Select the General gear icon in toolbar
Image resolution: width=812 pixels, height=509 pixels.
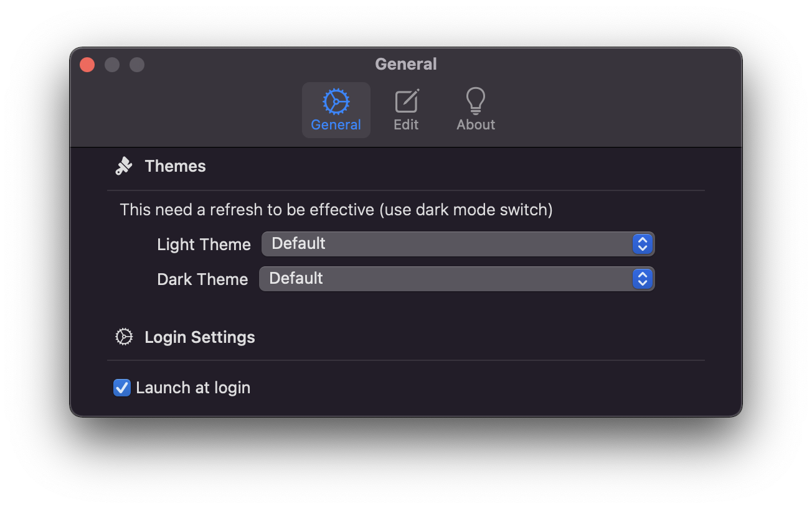click(x=336, y=101)
